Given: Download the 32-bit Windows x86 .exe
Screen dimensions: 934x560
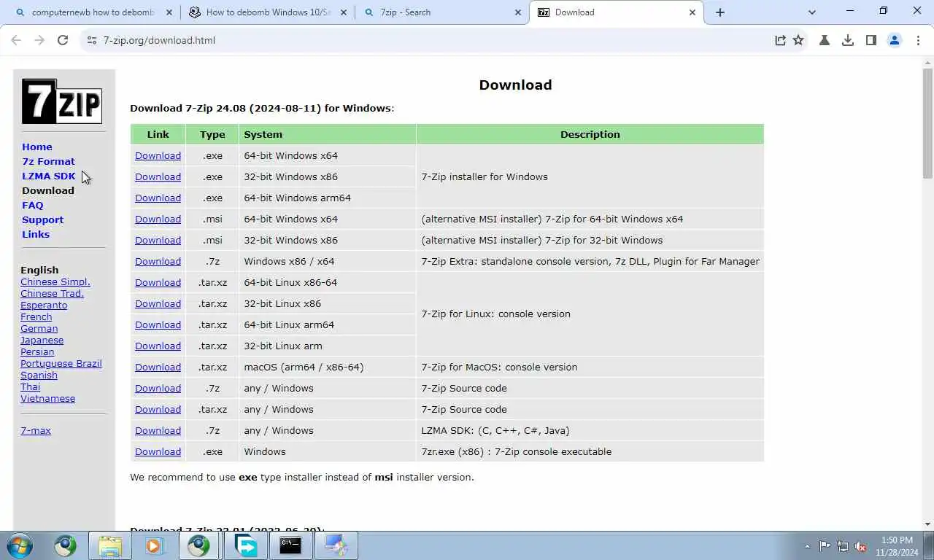Looking at the screenshot, I should pos(158,176).
